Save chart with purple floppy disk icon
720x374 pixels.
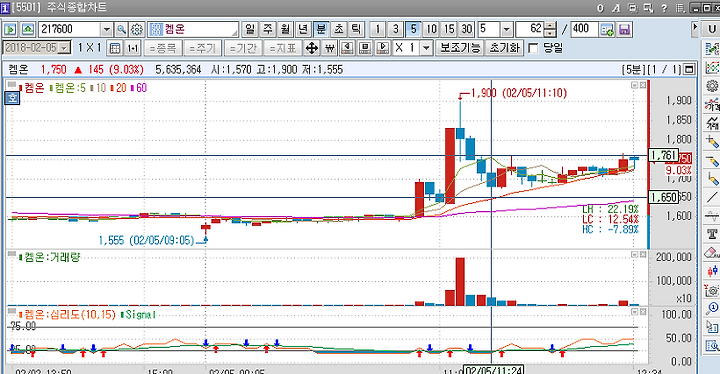(x=624, y=29)
